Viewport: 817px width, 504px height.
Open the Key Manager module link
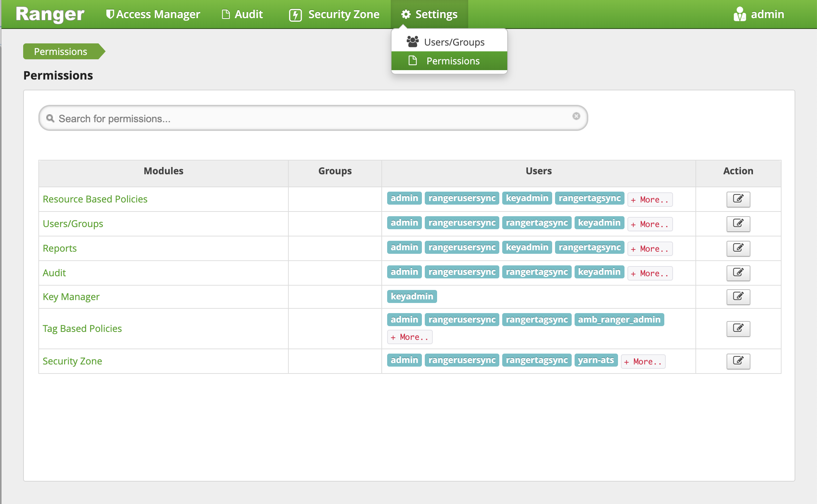pos(71,297)
